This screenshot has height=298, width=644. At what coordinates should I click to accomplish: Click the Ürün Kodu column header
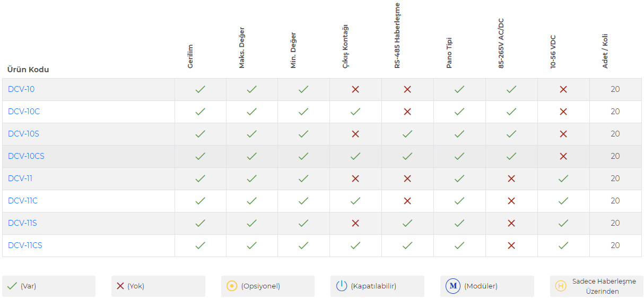[x=28, y=70]
